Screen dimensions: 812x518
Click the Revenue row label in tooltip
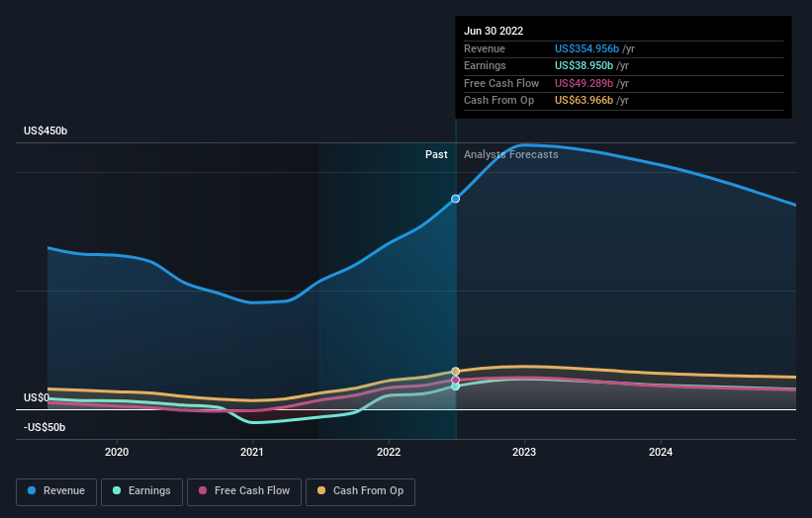[x=485, y=48]
